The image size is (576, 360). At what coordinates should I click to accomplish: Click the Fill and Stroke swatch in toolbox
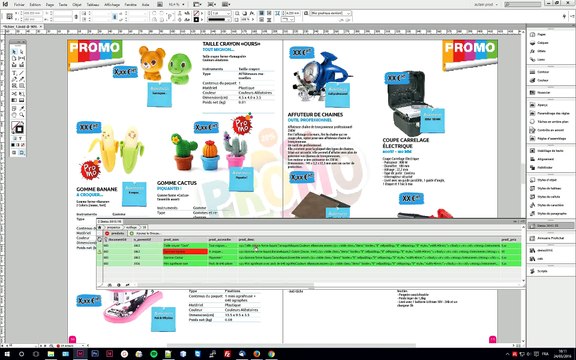pyautogui.click(x=17, y=128)
